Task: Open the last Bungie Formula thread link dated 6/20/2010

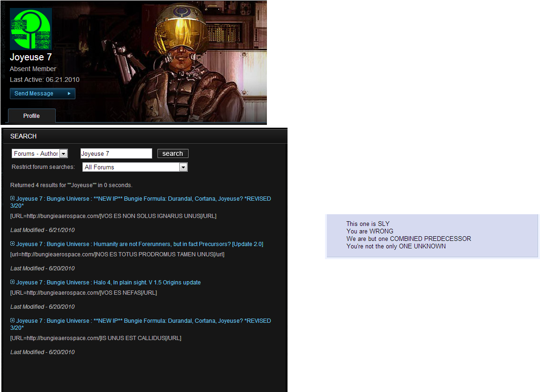Action: 140,324
